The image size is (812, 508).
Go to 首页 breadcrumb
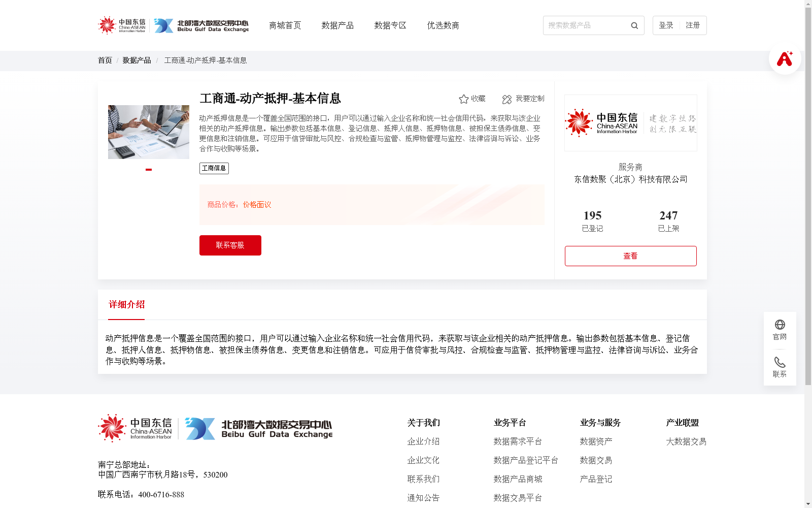pos(105,60)
